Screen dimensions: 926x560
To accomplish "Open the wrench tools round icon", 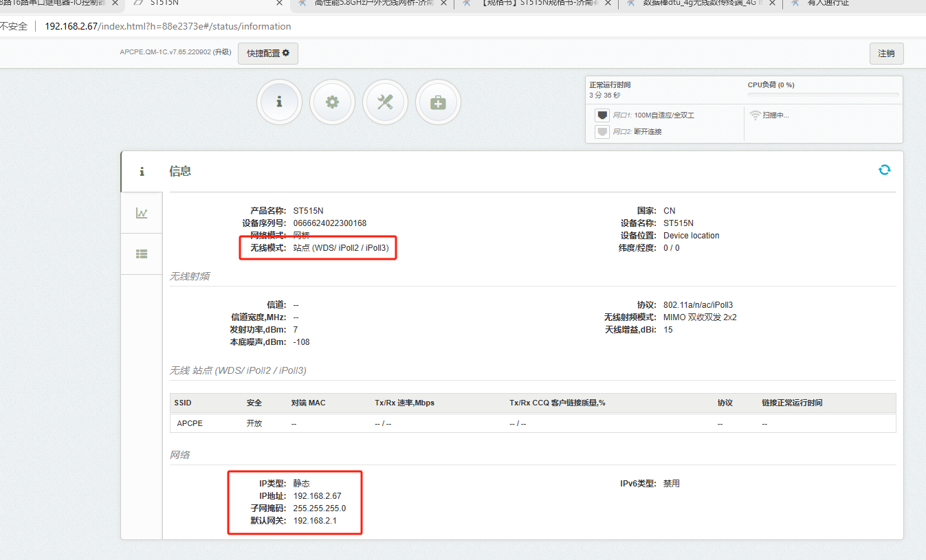I will [x=385, y=102].
